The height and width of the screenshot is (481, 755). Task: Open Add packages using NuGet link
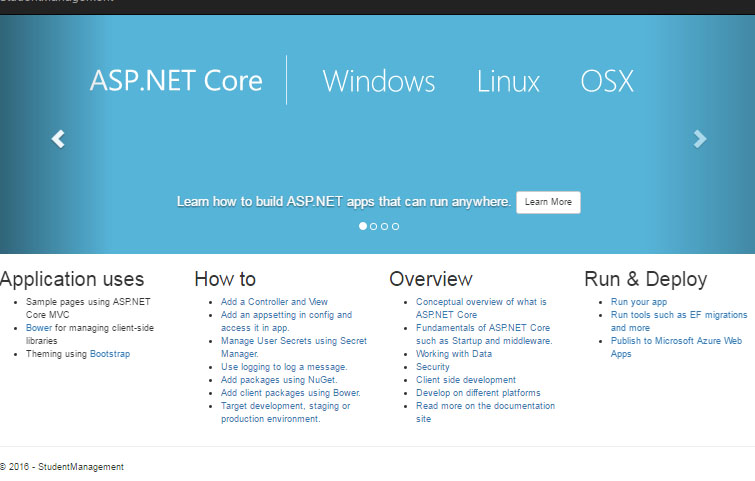pos(279,380)
